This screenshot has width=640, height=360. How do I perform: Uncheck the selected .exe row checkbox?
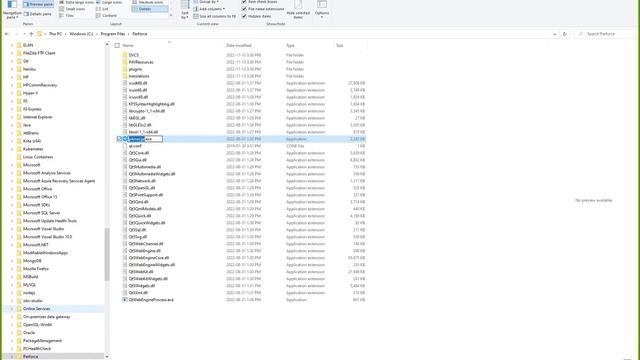[x=119, y=139]
